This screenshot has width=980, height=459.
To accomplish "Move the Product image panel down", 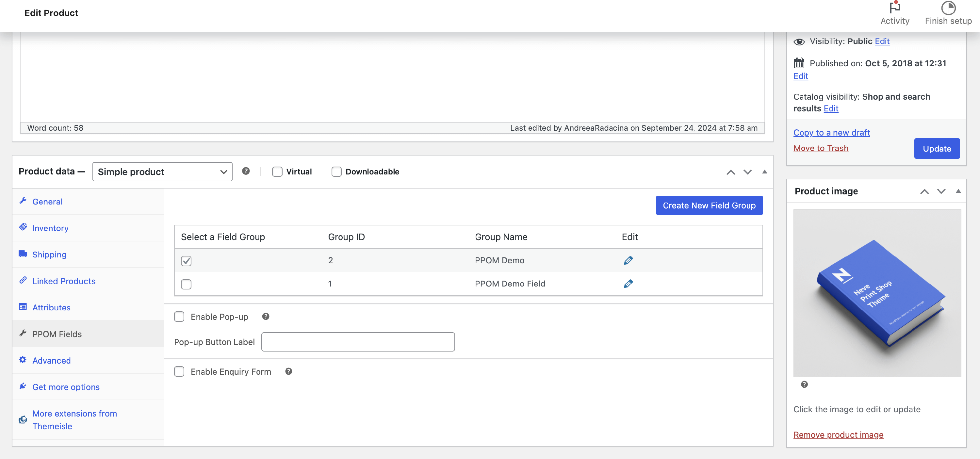I will [941, 191].
